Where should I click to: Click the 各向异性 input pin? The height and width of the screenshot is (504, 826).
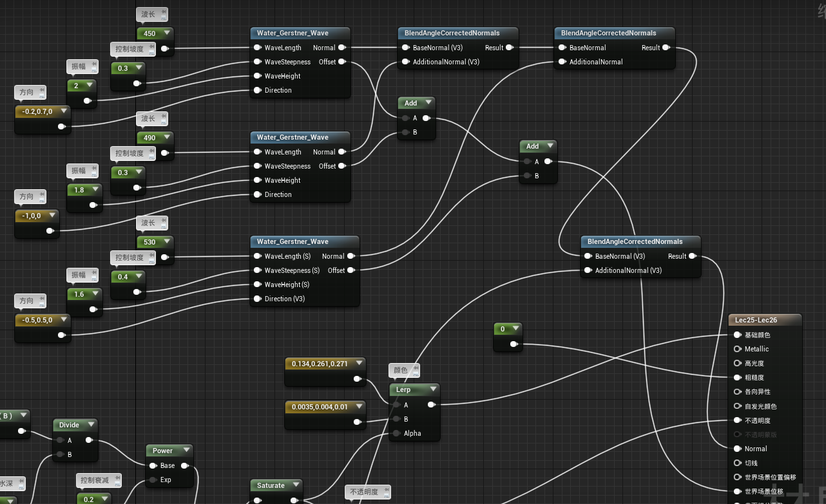[738, 391]
